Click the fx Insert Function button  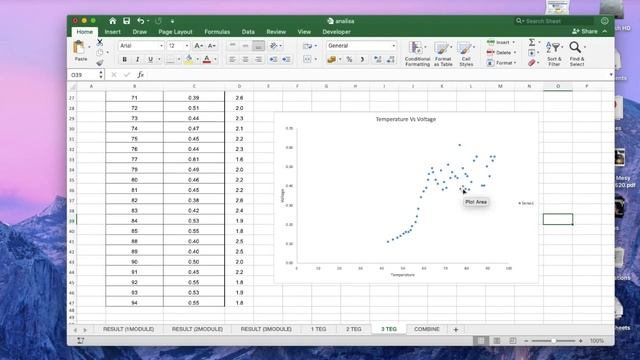click(140, 75)
